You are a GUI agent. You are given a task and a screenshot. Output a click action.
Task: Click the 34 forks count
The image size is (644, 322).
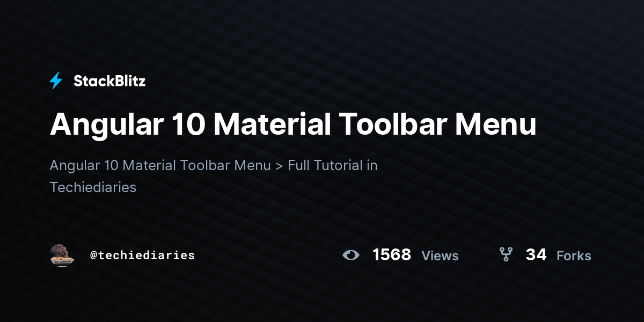[536, 255]
